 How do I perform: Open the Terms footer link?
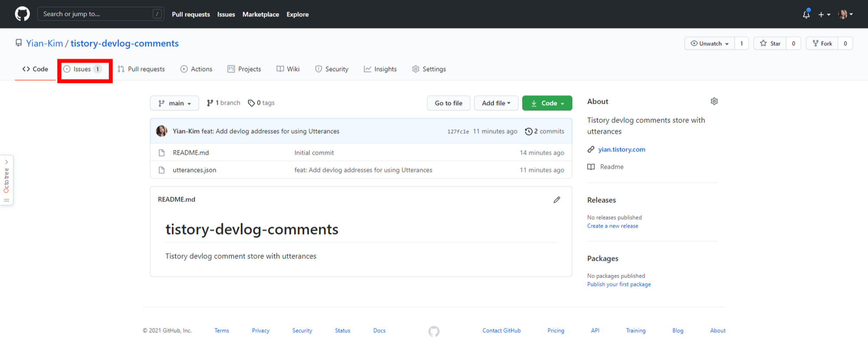[221, 331]
